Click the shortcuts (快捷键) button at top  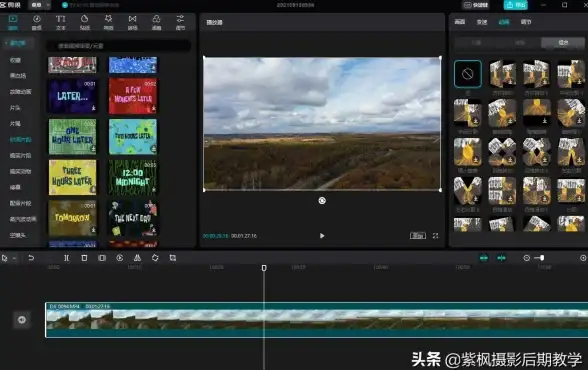click(476, 5)
